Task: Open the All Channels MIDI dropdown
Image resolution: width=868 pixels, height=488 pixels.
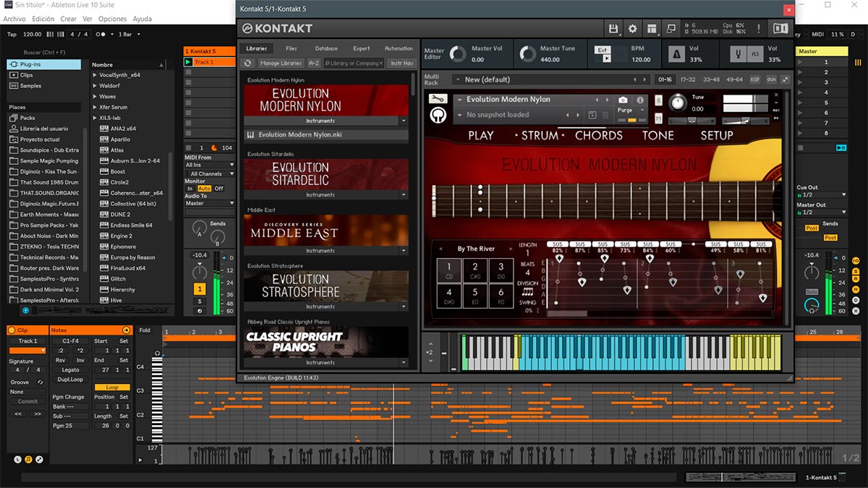Action: (210, 174)
